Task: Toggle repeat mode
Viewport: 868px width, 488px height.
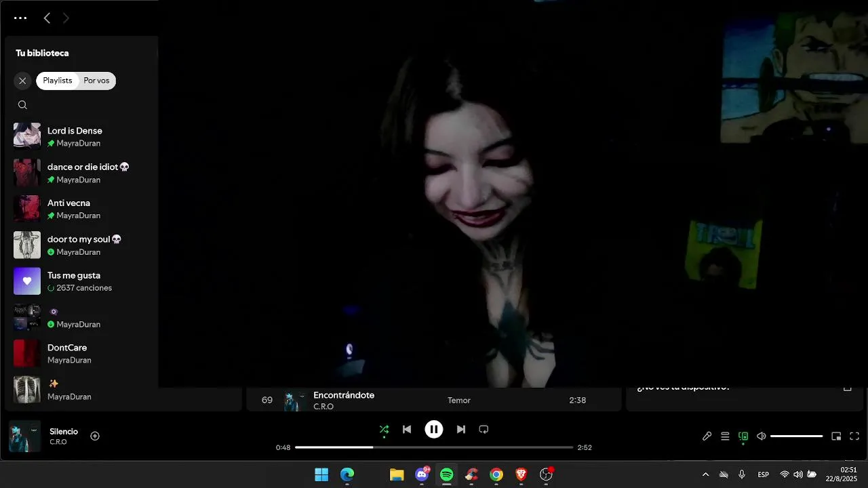Action: pos(484,429)
